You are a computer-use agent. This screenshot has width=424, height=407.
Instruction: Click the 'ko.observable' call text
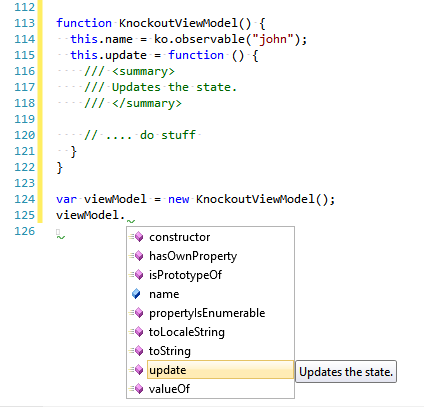199,39
